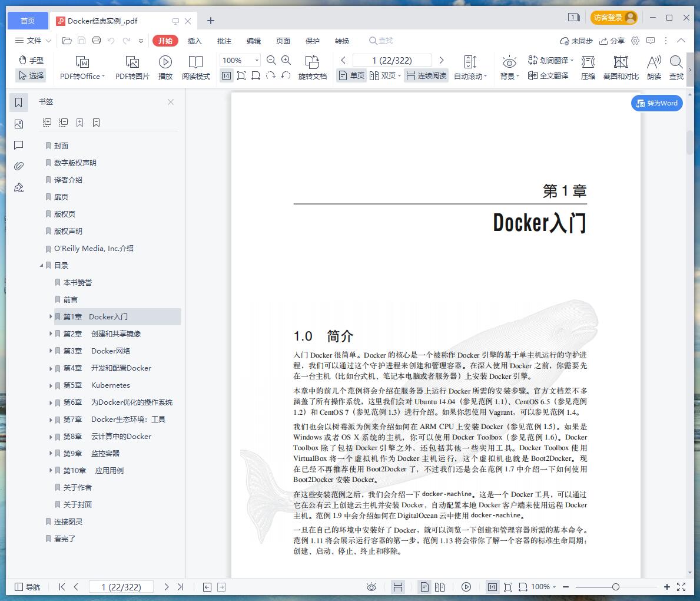Screen dimensions: 700x601
Task: Click the 转为Word button
Action: click(656, 103)
